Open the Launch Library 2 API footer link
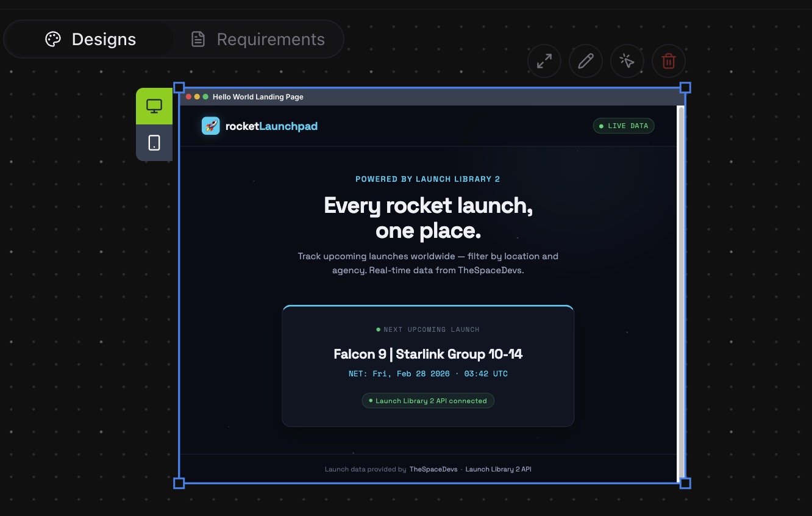This screenshot has width=812, height=516. (498, 469)
